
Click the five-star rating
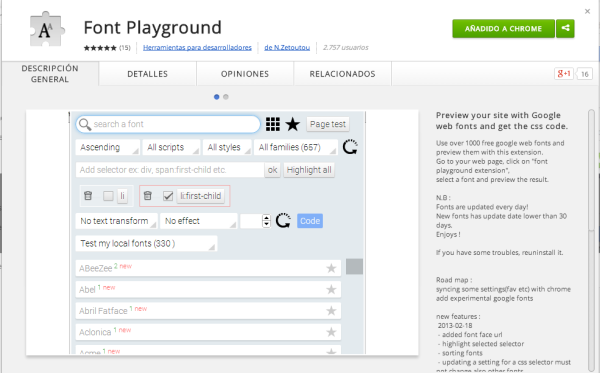coord(100,48)
